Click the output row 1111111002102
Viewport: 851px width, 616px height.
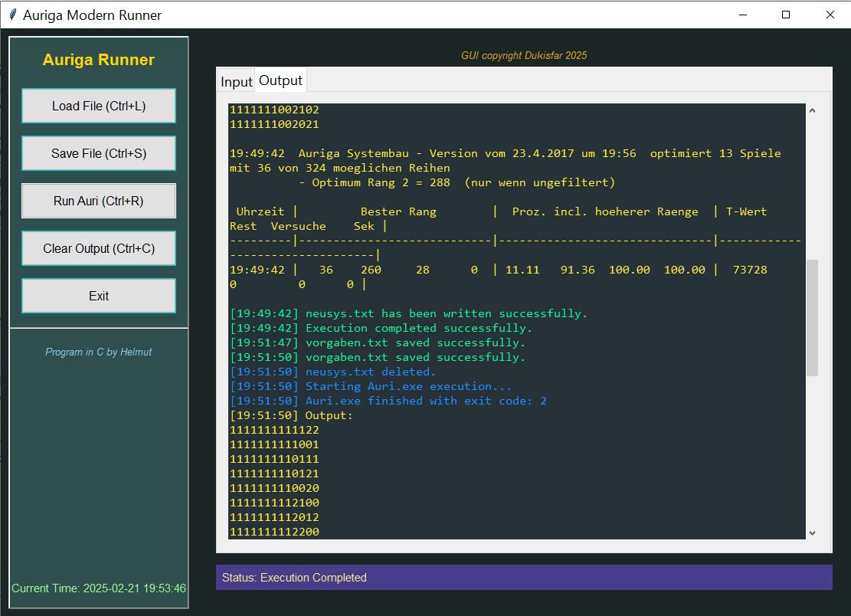click(x=275, y=110)
